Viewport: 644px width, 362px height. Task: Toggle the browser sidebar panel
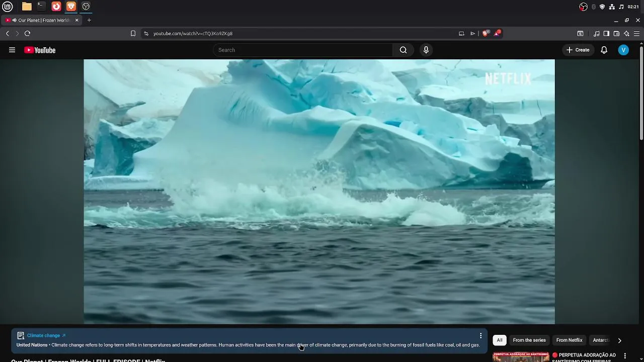click(606, 33)
